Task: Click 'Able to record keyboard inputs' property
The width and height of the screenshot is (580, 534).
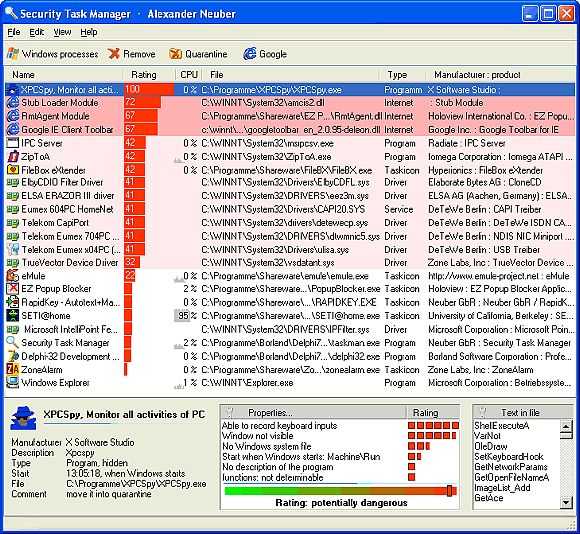Action: [x=279, y=426]
